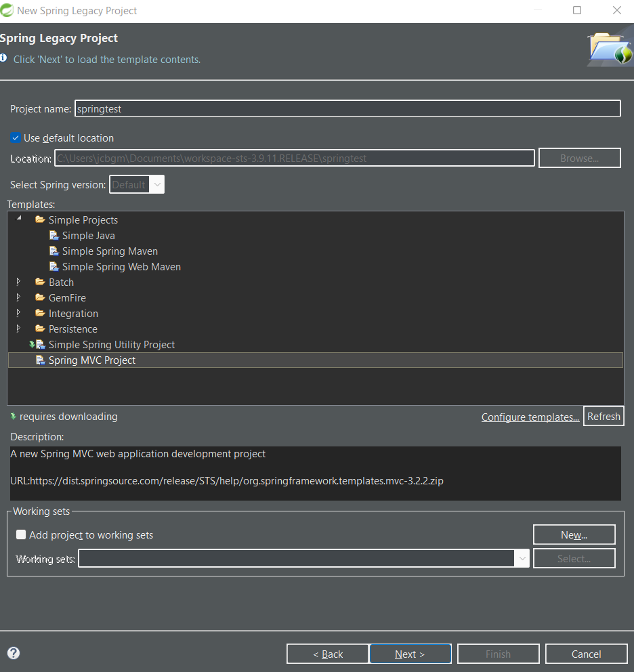634x672 pixels.
Task: Click the GemFire folder label
Action: (67, 298)
